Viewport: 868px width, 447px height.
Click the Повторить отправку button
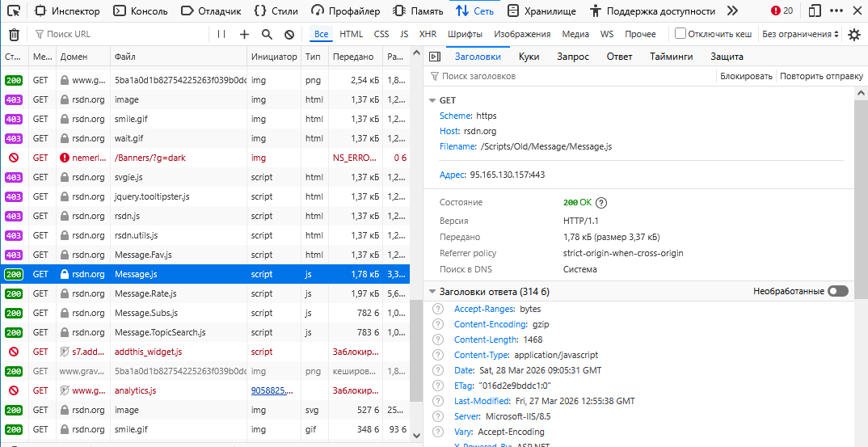(x=821, y=76)
